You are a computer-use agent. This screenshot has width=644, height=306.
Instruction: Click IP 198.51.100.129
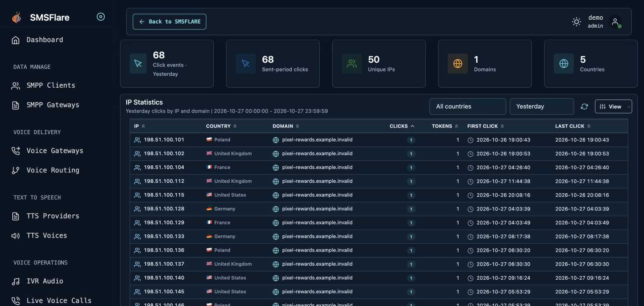pyautogui.click(x=164, y=223)
